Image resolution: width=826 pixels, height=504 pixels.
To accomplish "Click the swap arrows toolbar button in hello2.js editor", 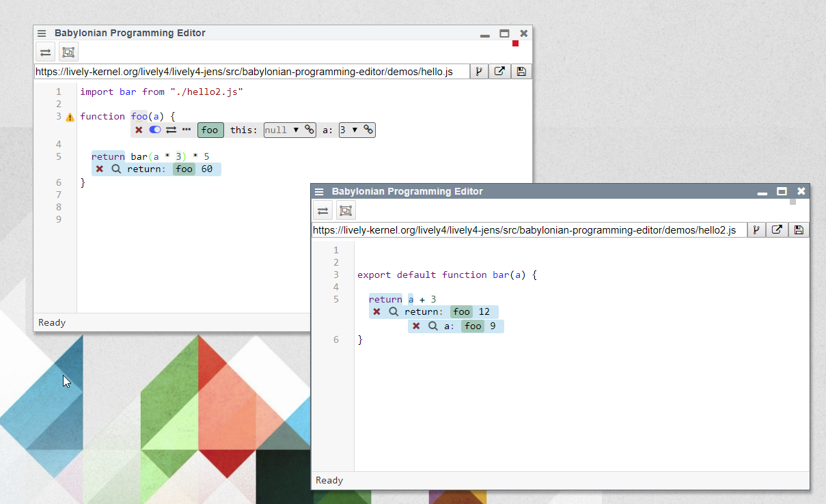I will 322,210.
